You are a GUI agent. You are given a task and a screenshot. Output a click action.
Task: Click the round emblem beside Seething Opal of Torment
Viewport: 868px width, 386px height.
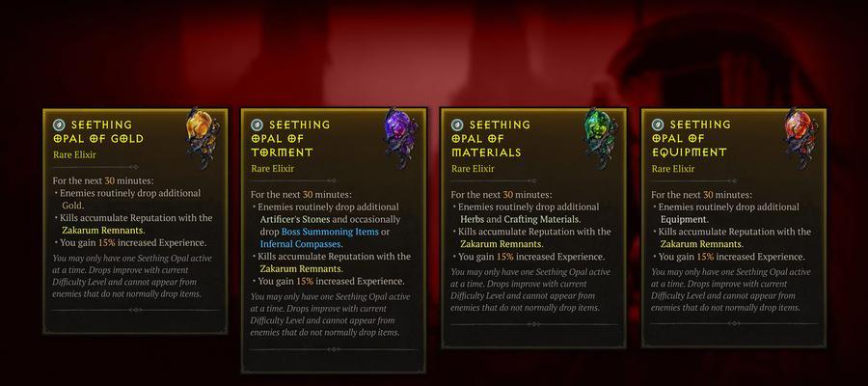(x=257, y=124)
